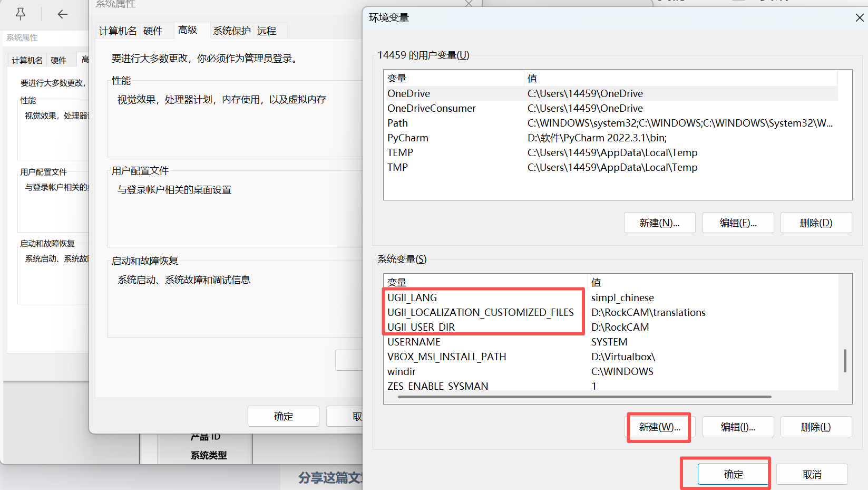Switch to the 远程 tab
868x490 pixels.
(x=267, y=31)
